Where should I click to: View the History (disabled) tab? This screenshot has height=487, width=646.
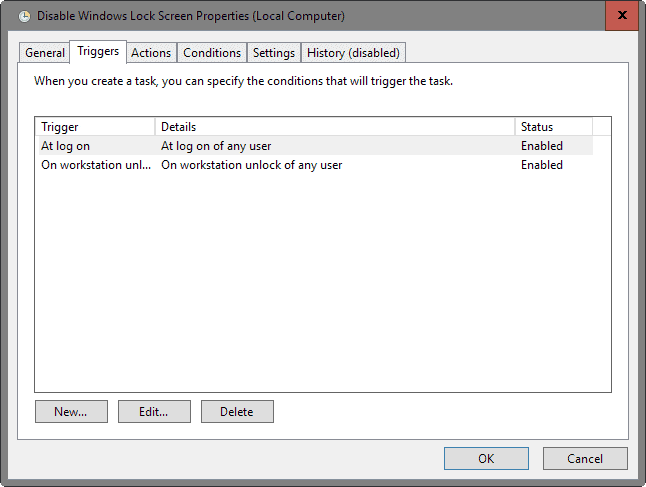pyautogui.click(x=353, y=53)
